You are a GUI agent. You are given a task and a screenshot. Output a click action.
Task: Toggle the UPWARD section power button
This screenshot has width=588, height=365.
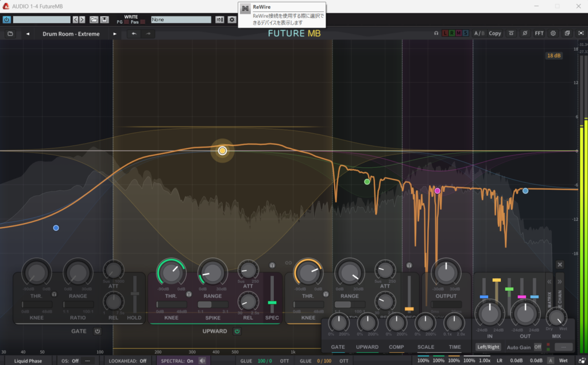(x=237, y=331)
